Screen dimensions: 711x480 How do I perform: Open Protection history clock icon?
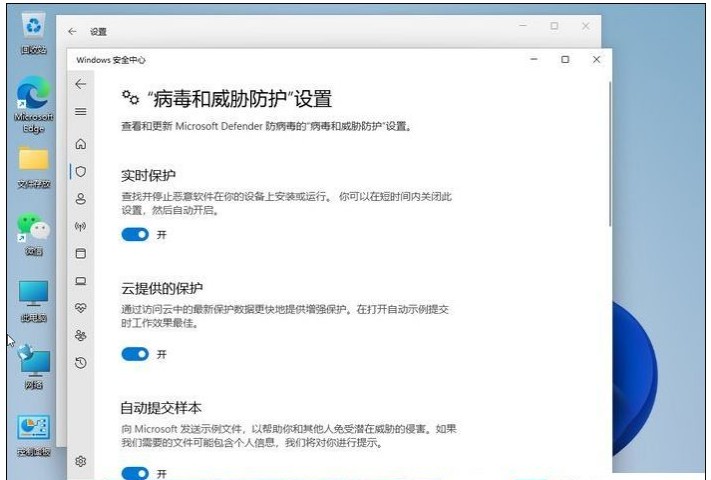tap(81, 363)
